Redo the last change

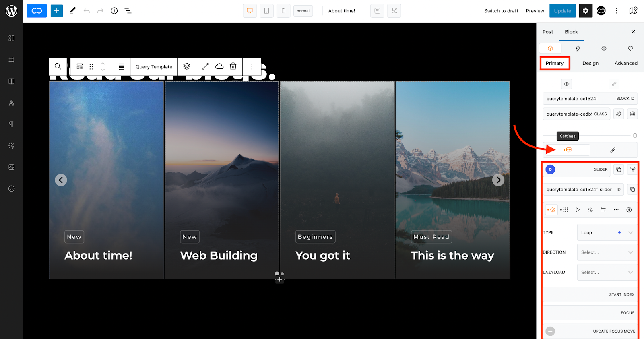pyautogui.click(x=100, y=11)
